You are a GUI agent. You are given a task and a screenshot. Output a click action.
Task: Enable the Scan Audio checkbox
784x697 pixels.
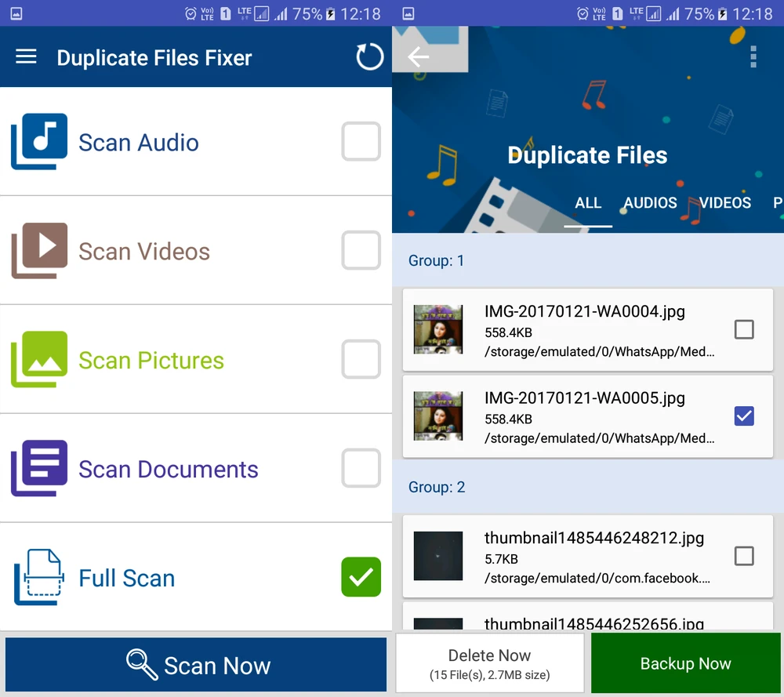[361, 142]
